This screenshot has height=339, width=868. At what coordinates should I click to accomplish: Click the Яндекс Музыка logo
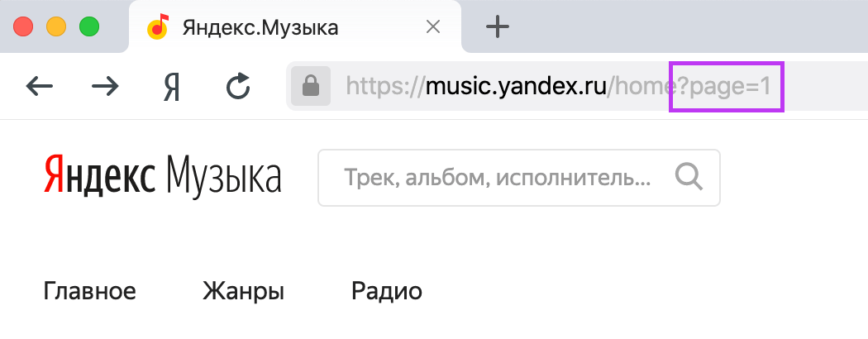pos(162,176)
